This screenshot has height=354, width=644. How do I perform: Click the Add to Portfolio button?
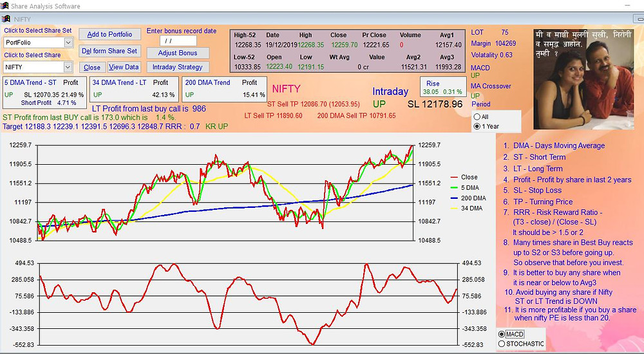(x=109, y=35)
